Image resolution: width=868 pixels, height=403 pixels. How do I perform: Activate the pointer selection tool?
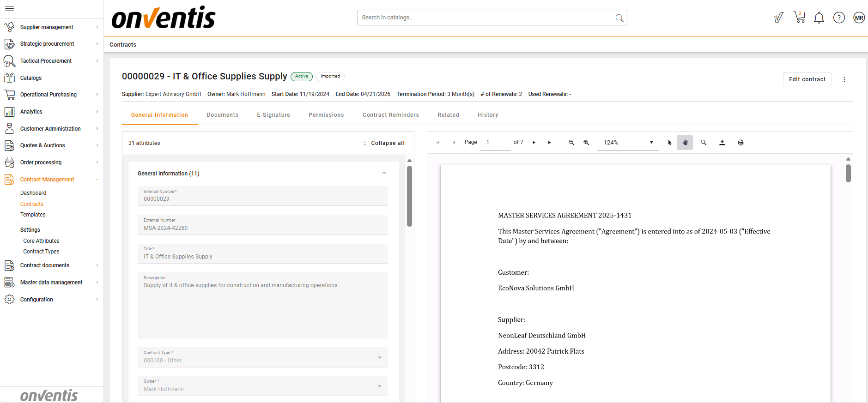point(669,143)
